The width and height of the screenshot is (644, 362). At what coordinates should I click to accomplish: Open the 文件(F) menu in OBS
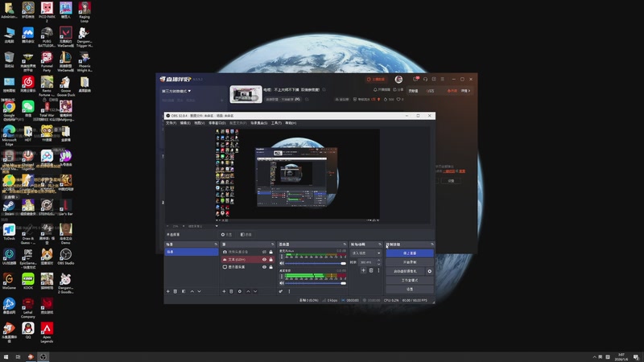point(171,123)
